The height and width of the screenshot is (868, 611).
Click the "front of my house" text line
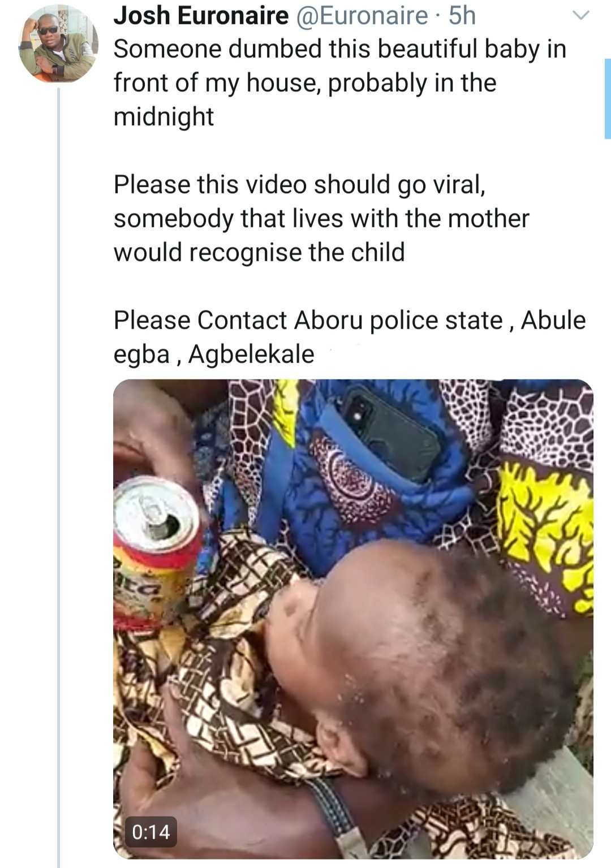point(304,83)
